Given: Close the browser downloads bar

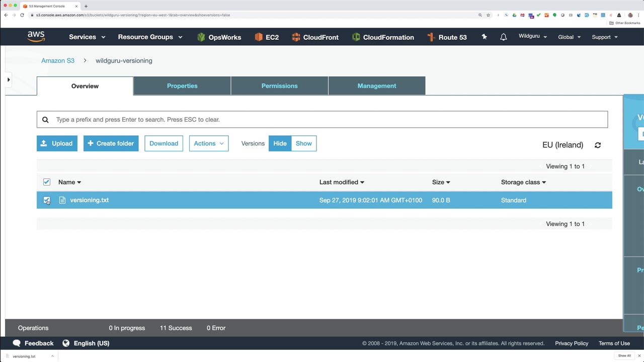Looking at the screenshot, I should pyautogui.click(x=639, y=356).
